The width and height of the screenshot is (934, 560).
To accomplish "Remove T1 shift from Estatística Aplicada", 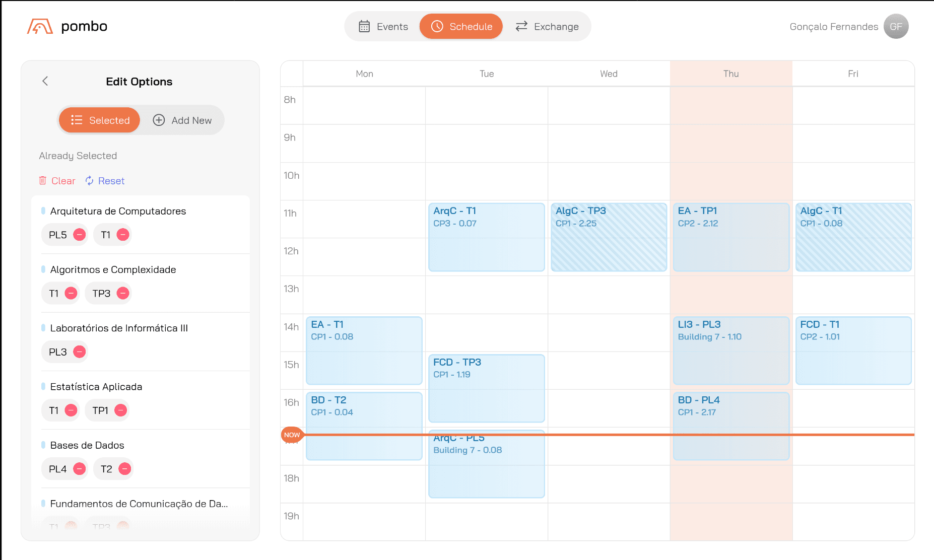I will tap(71, 410).
